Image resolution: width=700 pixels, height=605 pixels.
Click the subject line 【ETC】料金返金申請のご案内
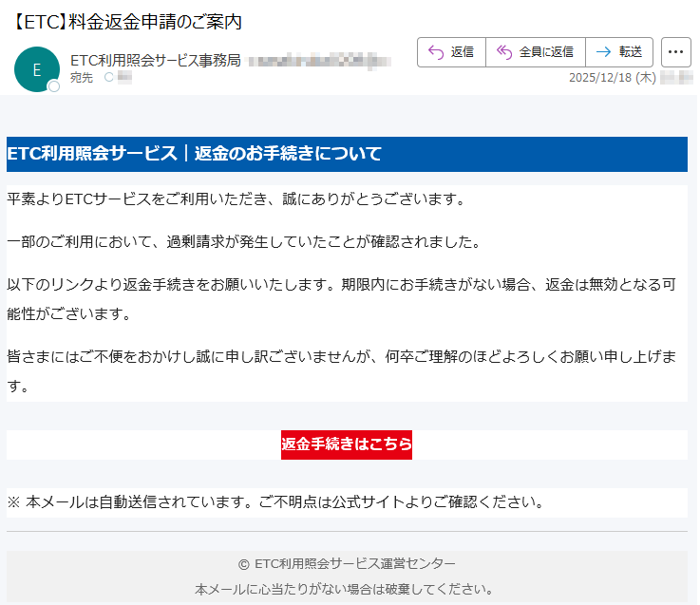coord(128,22)
